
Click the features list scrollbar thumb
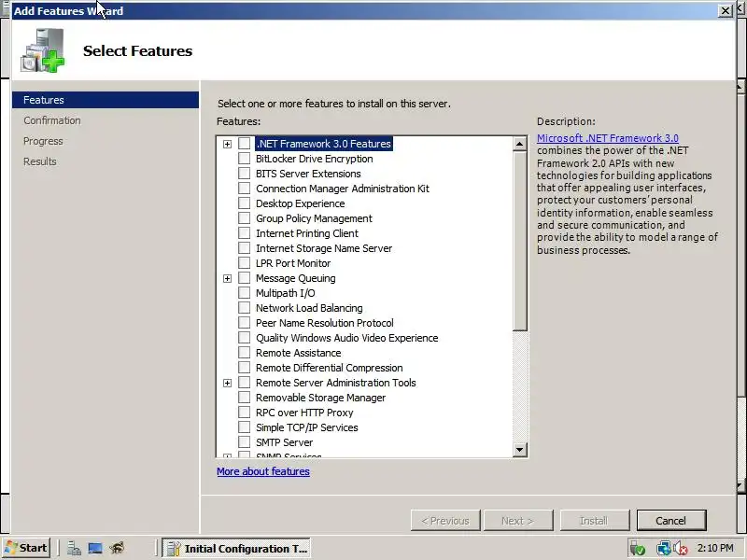tap(520, 241)
